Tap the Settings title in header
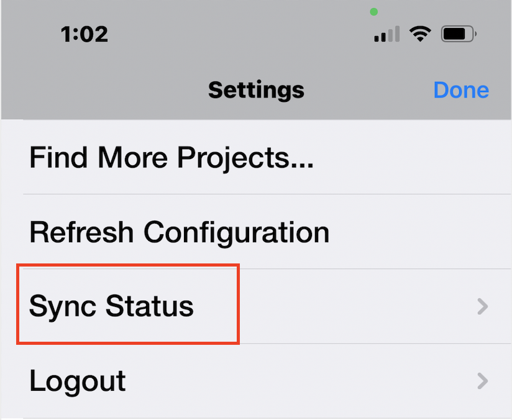This screenshot has width=512, height=420. coord(256,90)
